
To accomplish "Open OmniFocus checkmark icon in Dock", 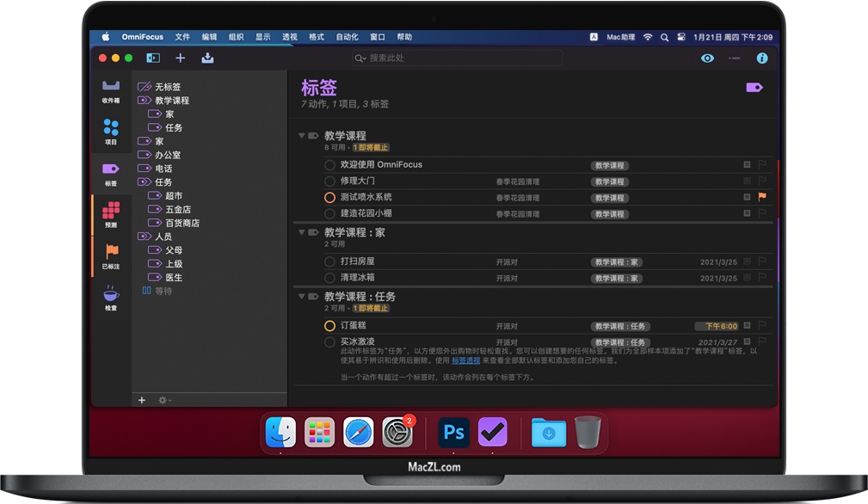I will coord(493,432).
